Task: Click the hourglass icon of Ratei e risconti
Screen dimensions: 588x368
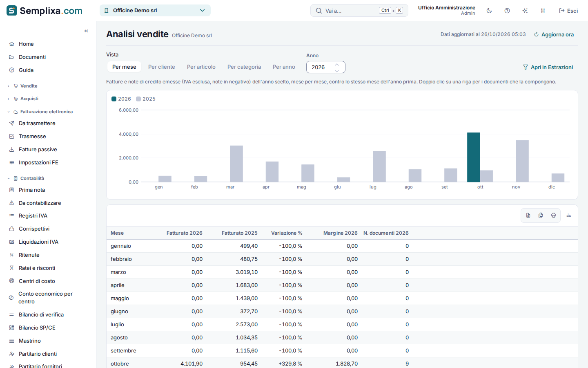Action: pyautogui.click(x=12, y=268)
